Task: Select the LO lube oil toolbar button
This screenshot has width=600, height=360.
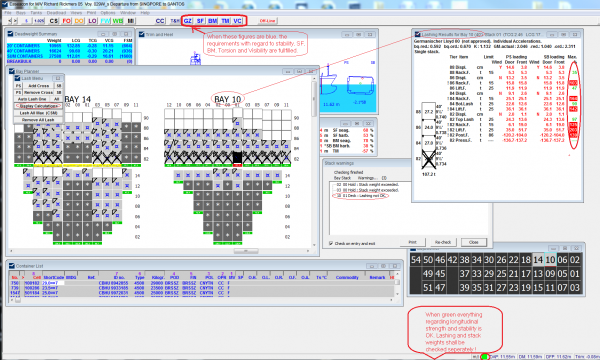Action: [x=92, y=21]
